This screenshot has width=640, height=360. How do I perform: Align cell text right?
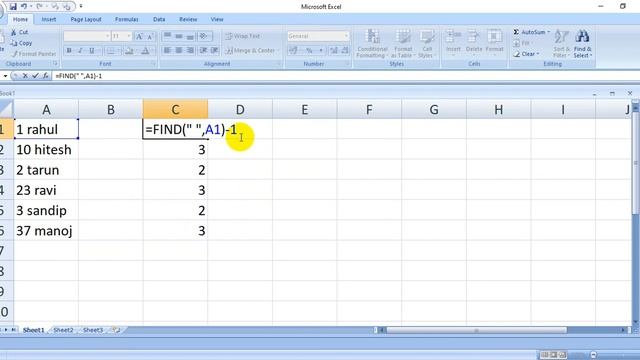coord(190,51)
